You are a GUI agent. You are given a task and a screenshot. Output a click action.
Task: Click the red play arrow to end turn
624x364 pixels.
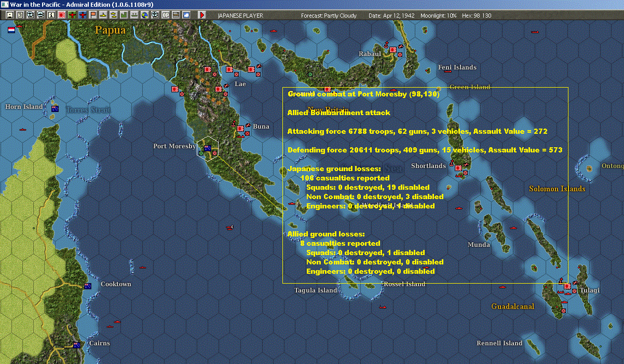[x=202, y=16]
